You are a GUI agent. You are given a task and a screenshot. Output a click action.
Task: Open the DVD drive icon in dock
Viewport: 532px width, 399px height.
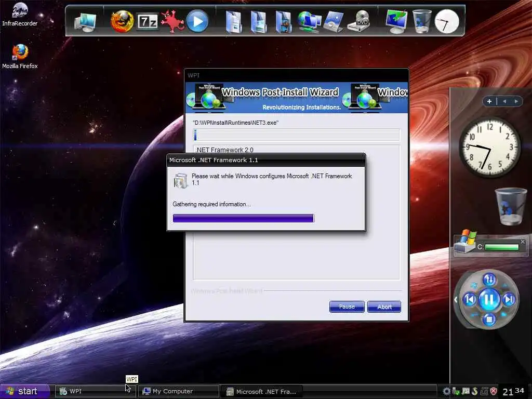(x=360, y=21)
